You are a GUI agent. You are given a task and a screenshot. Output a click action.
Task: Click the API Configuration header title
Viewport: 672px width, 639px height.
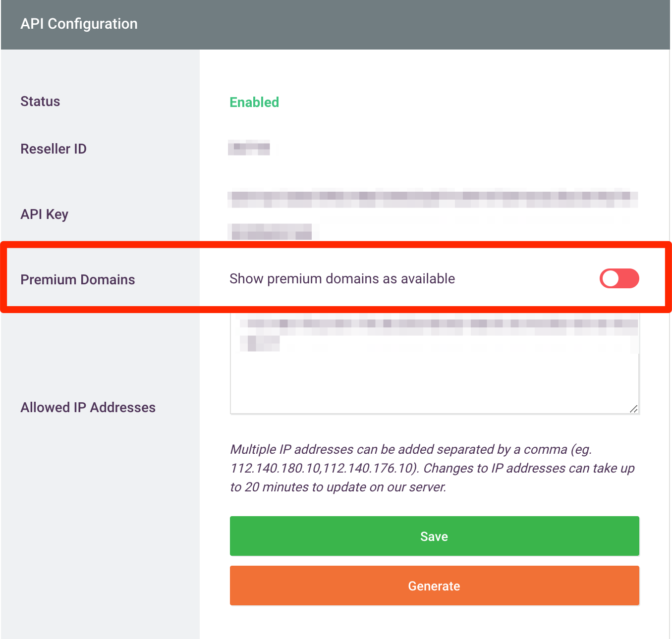coord(79,24)
